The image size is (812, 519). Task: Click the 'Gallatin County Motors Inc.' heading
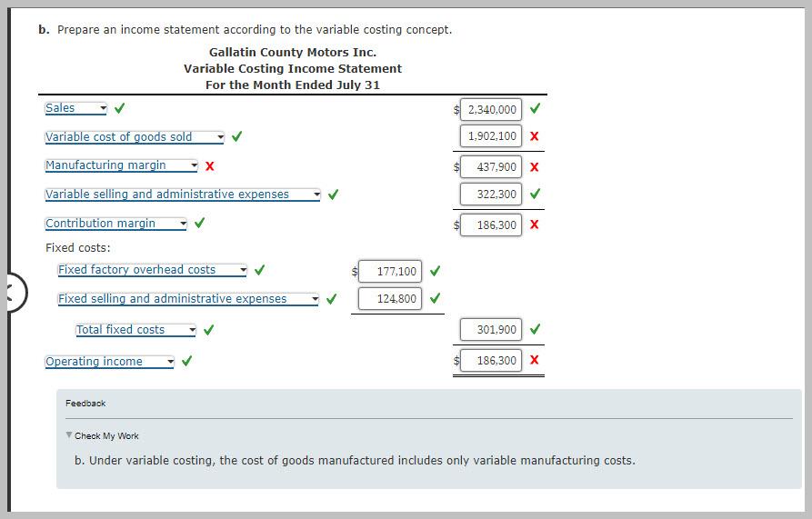293,52
